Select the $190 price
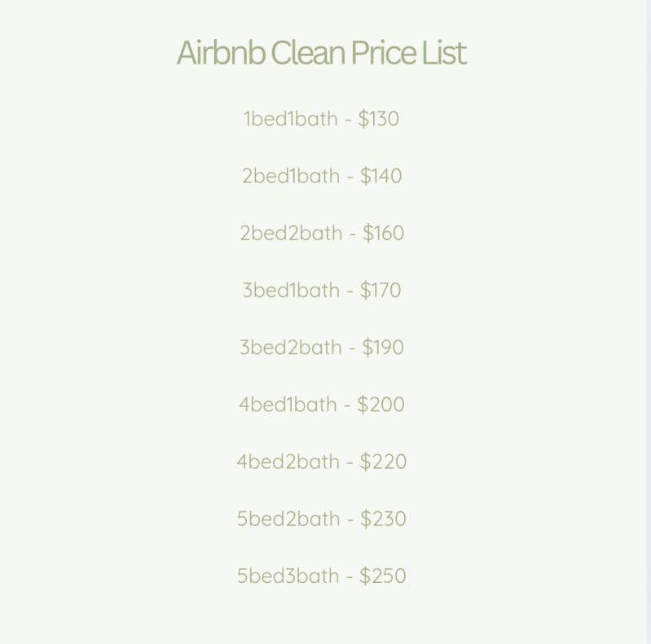651x644 pixels. pos(383,348)
